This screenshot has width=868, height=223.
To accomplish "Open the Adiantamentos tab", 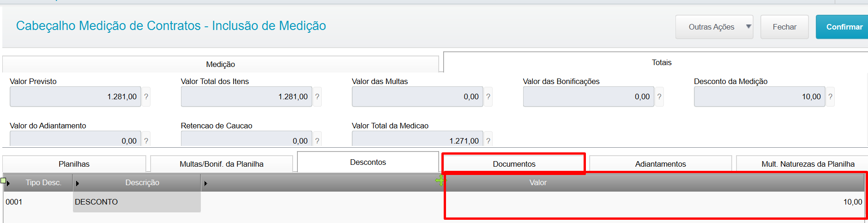I will click(x=660, y=164).
